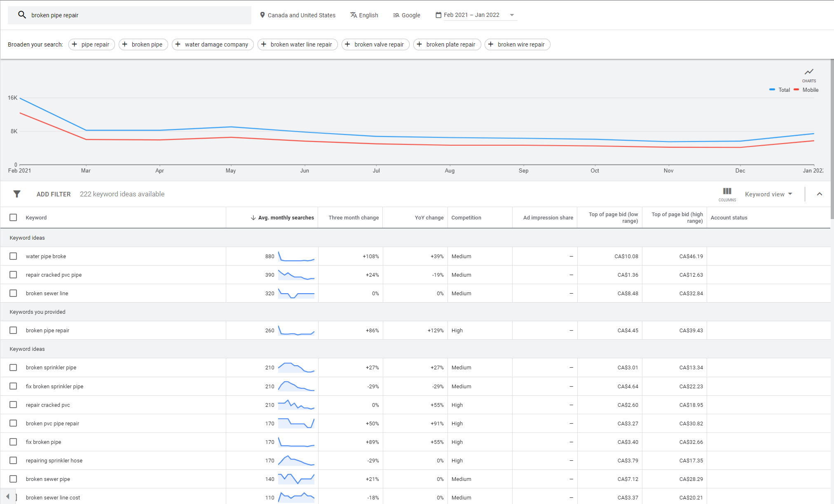Check the broken sewer line row
The height and width of the screenshot is (504, 834).
13,293
